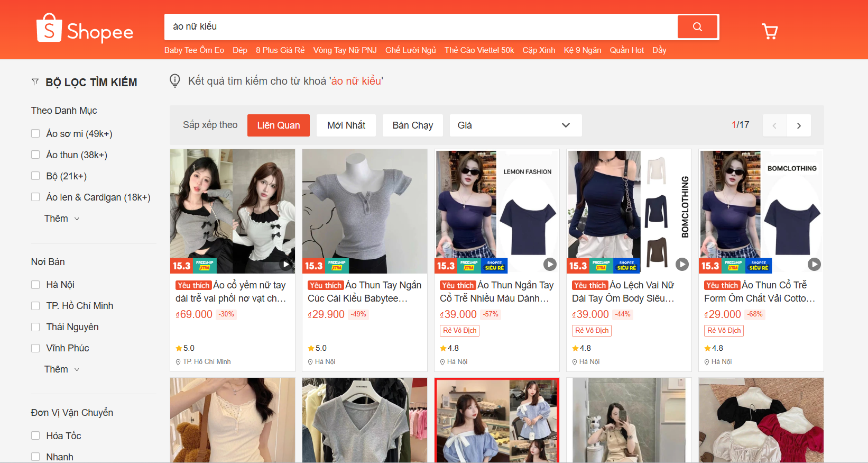Play video on Áo Lệch Vai product
This screenshot has width=868, height=463.
682,264
